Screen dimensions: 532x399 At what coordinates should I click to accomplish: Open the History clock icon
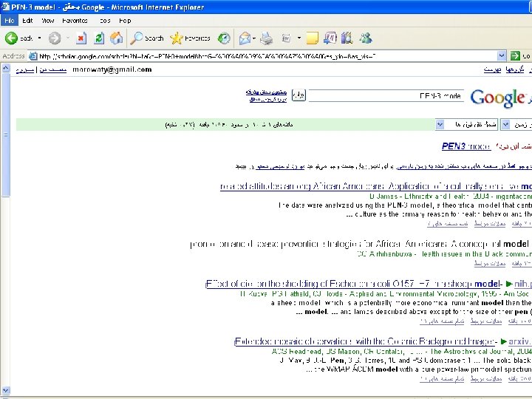coord(224,38)
